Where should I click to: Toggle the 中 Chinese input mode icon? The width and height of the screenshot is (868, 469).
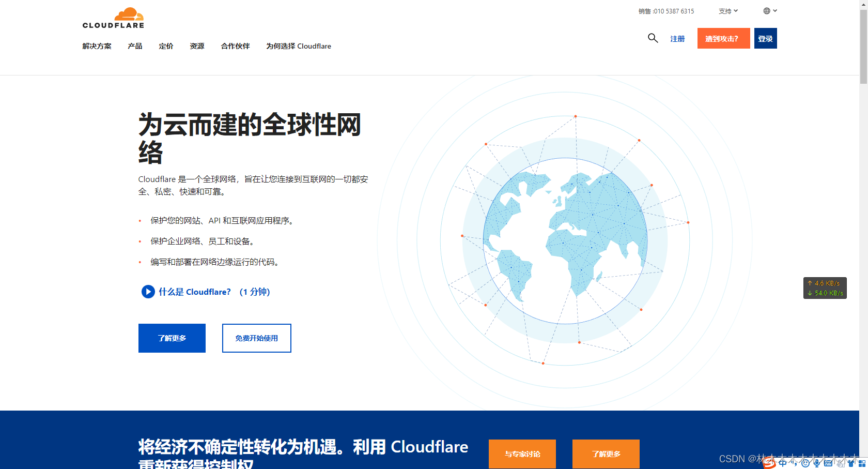(782, 463)
